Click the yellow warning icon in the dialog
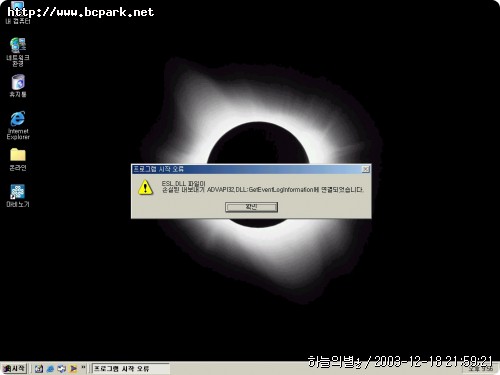 pos(145,188)
